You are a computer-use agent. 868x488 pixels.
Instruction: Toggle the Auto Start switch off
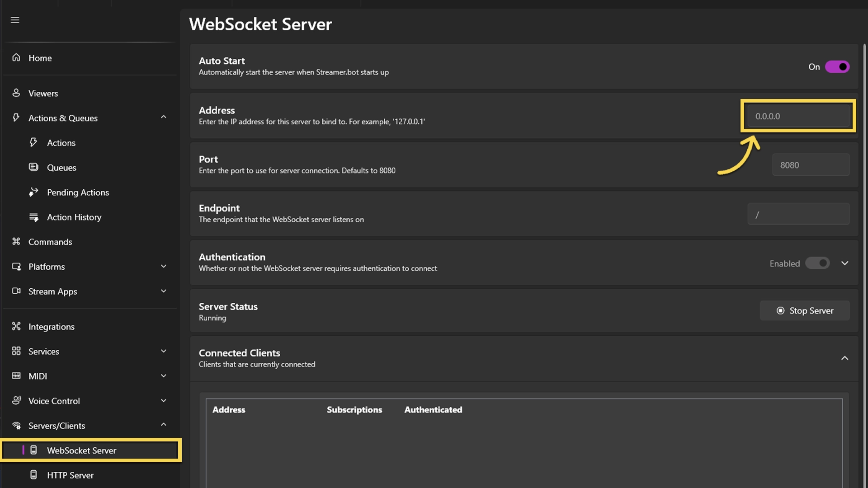click(837, 67)
